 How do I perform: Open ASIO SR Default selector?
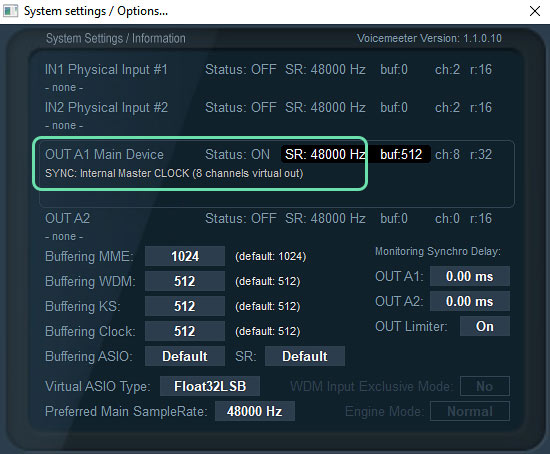pyautogui.click(x=305, y=356)
